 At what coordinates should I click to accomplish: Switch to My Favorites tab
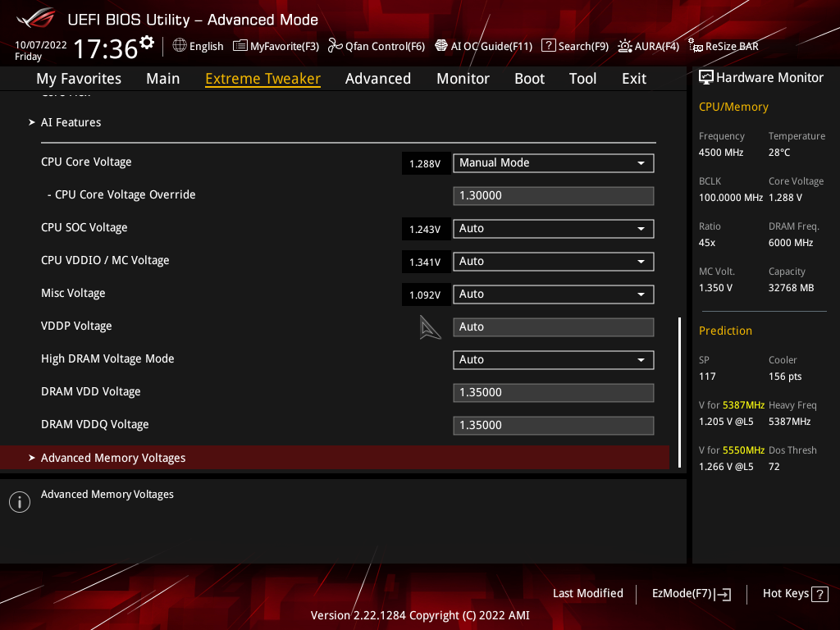(x=79, y=79)
